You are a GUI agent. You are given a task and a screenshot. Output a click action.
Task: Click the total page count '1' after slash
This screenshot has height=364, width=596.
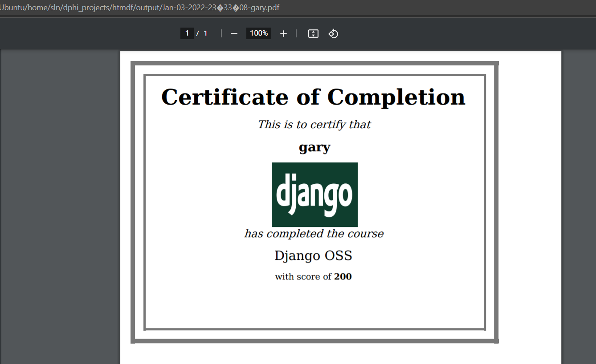[x=205, y=33]
